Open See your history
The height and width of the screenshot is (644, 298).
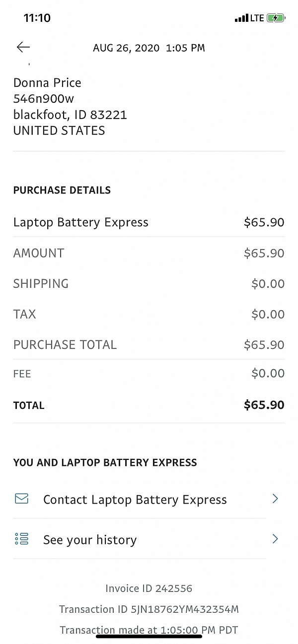tap(90, 540)
